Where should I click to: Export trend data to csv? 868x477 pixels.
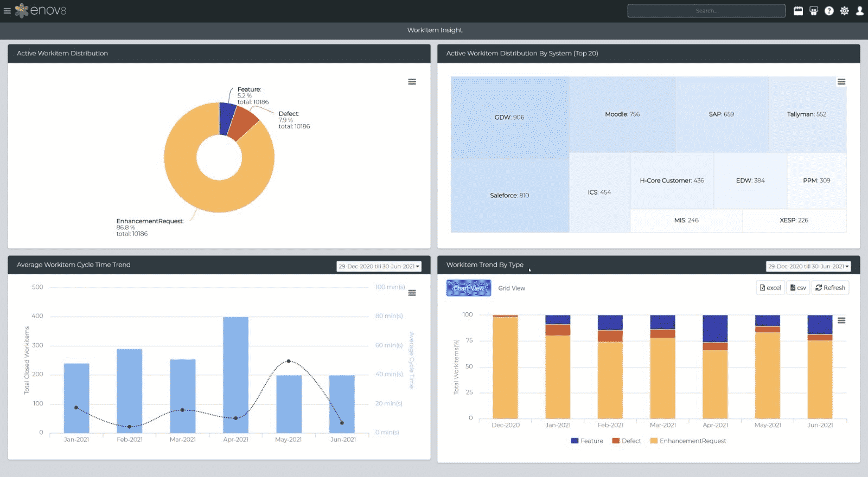798,288
